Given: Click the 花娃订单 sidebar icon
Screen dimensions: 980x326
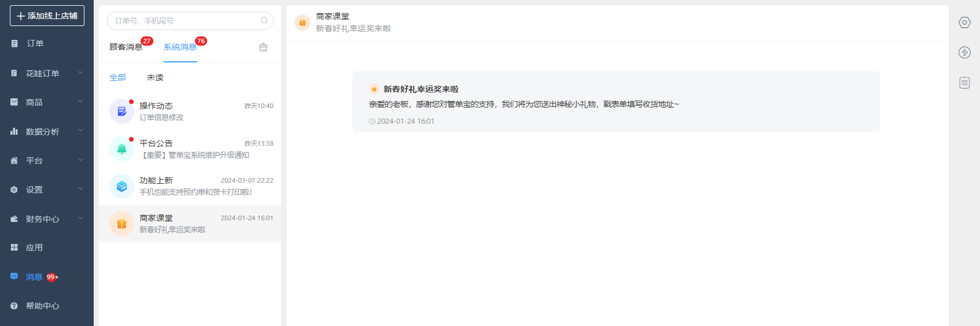Looking at the screenshot, I should (14, 73).
